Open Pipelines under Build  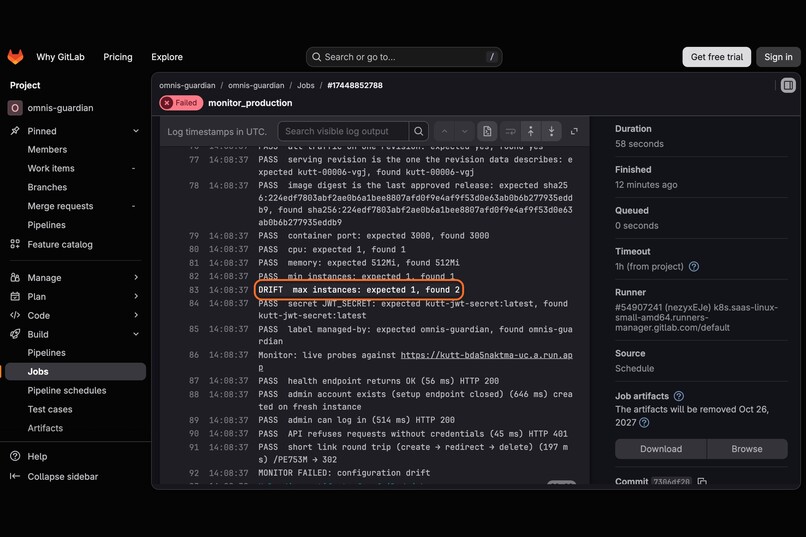pyautogui.click(x=46, y=353)
